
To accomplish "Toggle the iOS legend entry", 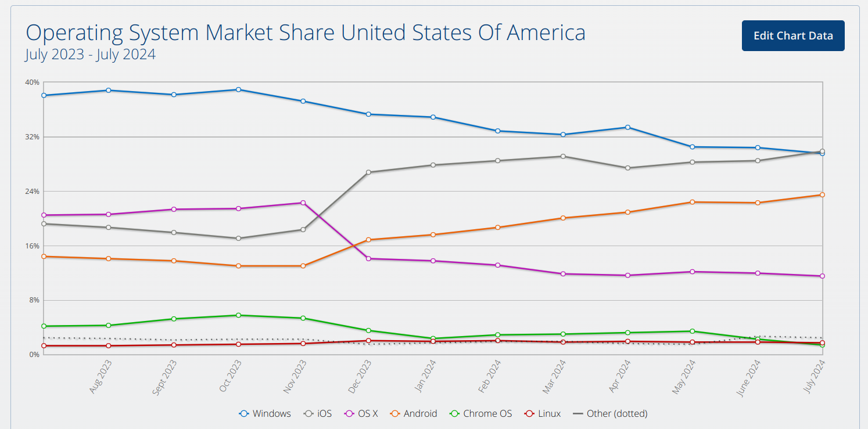I will (x=318, y=413).
